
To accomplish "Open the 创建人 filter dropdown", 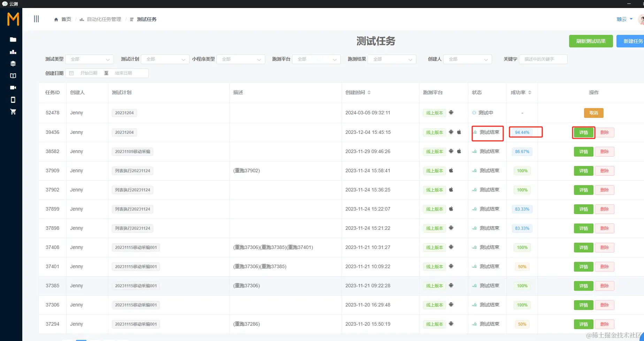I will [x=468, y=59].
